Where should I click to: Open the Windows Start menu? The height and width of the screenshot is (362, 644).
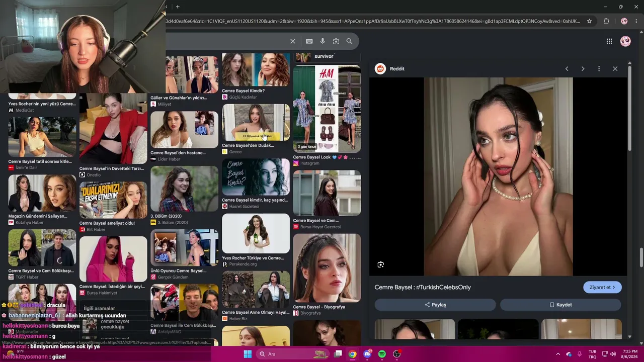point(248,354)
